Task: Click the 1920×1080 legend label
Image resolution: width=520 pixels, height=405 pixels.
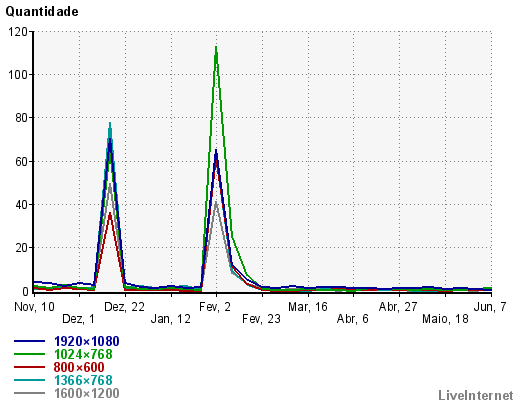Action: 87,341
